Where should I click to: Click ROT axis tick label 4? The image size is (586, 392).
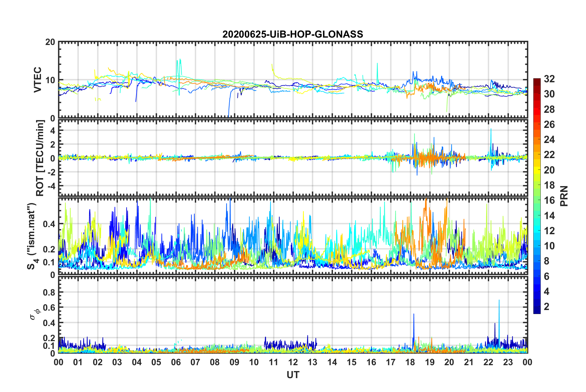53,131
